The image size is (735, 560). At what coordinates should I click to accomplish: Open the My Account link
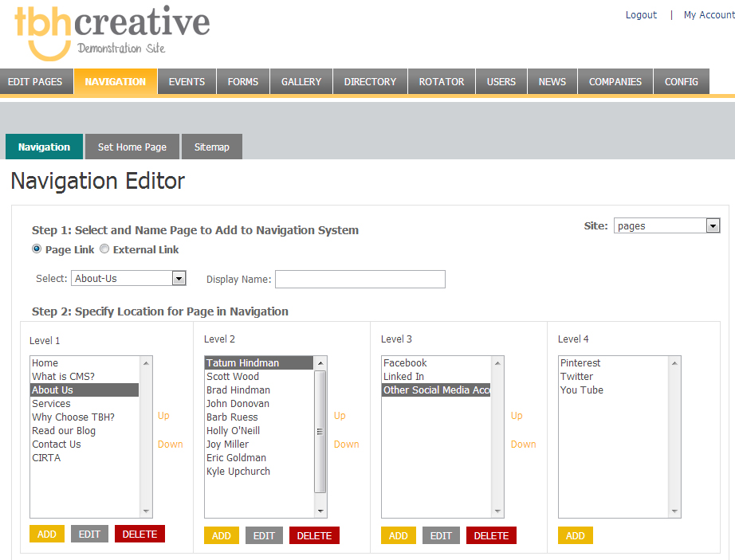coord(709,15)
